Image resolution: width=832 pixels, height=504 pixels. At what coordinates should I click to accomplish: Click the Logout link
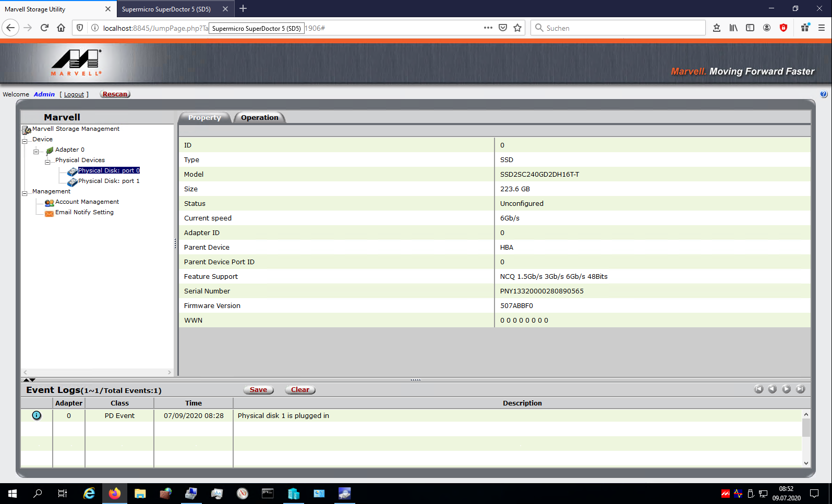(x=74, y=95)
